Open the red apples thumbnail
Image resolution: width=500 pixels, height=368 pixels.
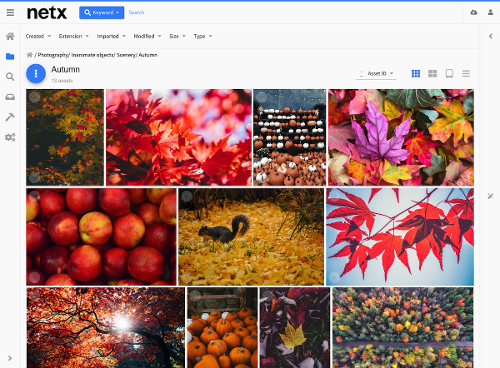coord(101,237)
